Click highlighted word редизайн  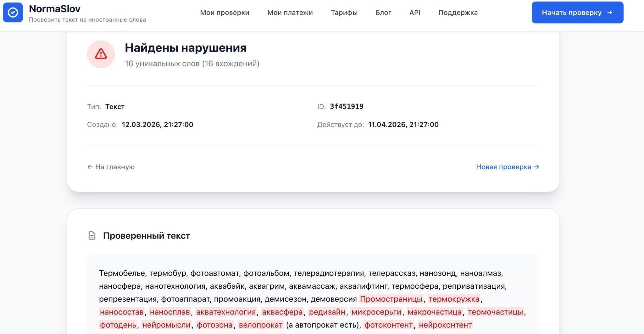(x=327, y=312)
